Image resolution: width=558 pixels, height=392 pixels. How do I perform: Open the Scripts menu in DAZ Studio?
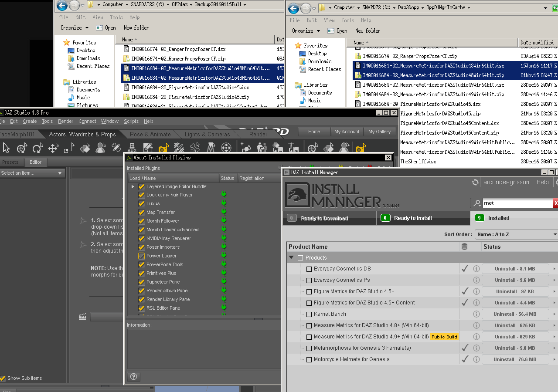pos(131,121)
